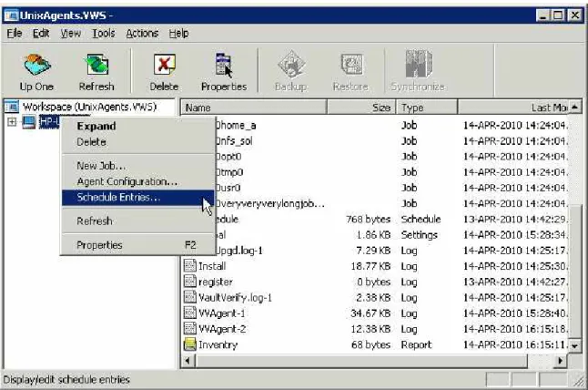The width and height of the screenshot is (588, 390).
Task: Open the File menu
Action: [x=15, y=34]
